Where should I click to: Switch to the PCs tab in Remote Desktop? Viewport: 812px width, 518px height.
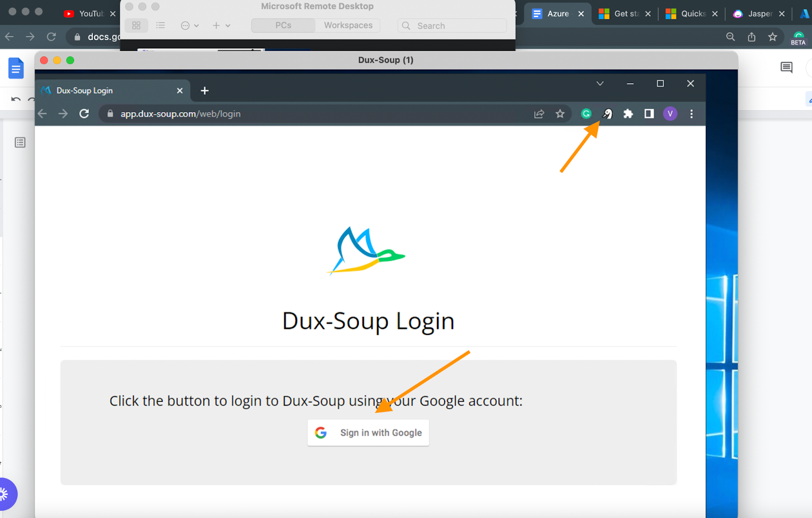click(283, 25)
